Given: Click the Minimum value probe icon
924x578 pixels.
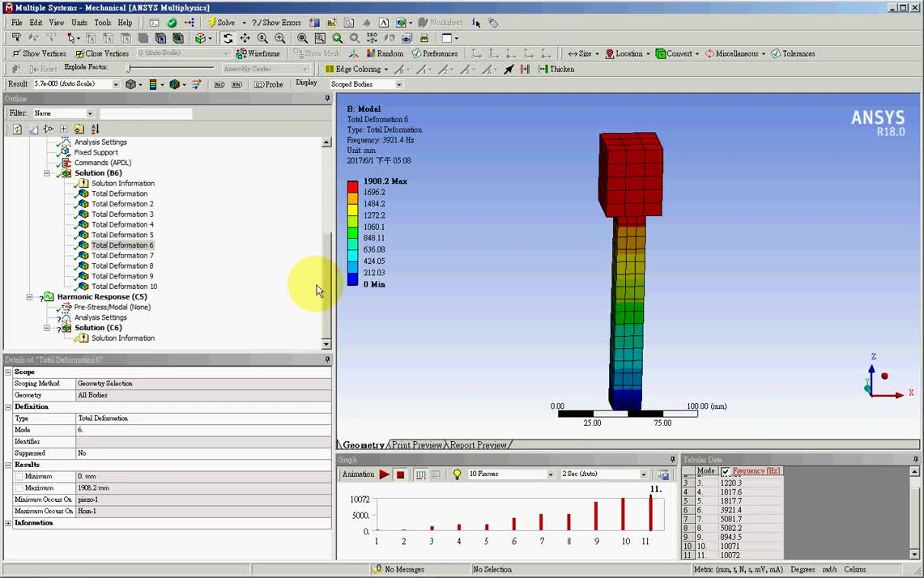Looking at the screenshot, I should tap(236, 84).
